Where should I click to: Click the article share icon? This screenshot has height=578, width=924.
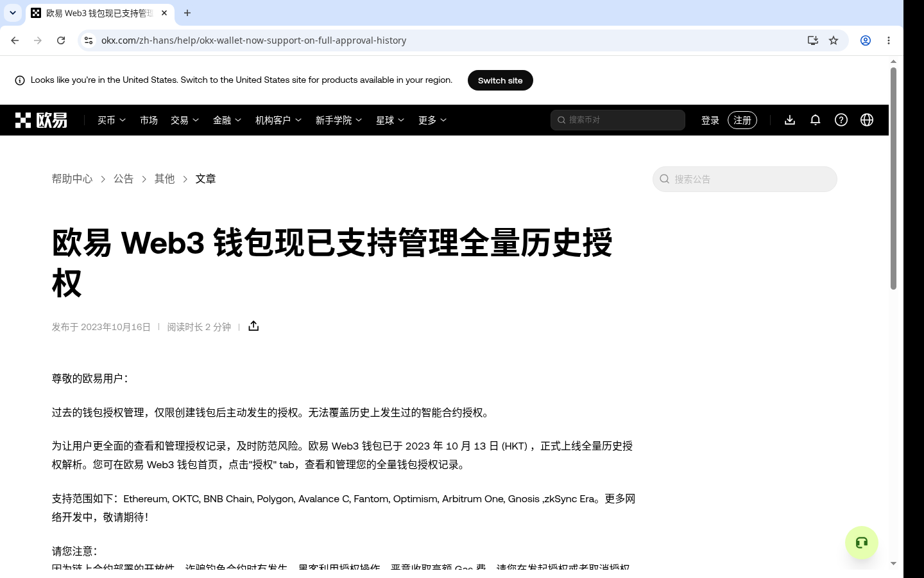click(x=253, y=326)
